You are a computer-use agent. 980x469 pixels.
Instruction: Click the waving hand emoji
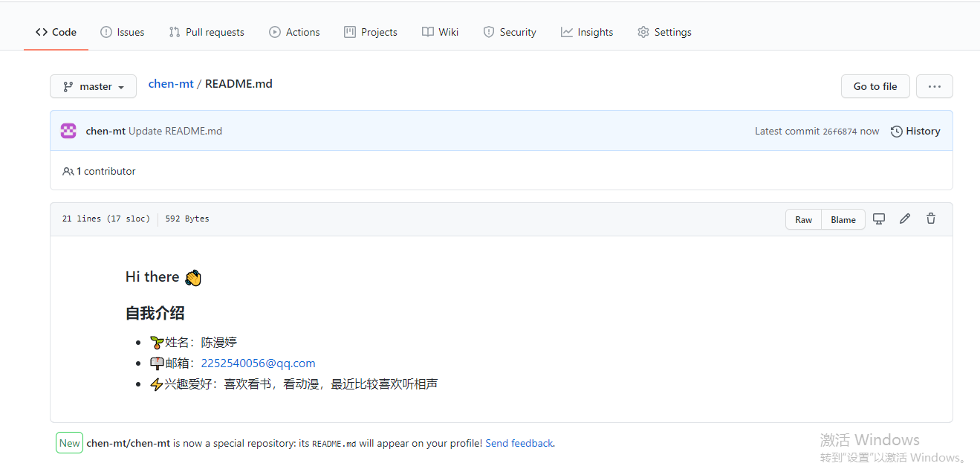coord(193,278)
